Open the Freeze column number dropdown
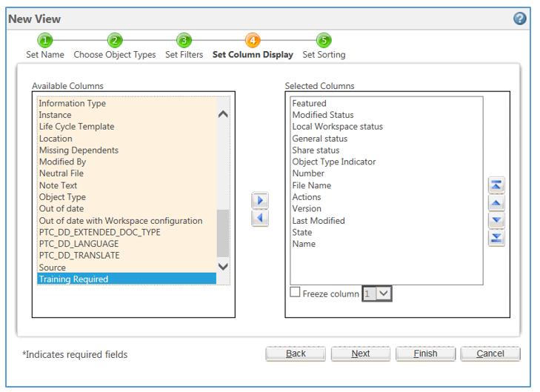The image size is (540, 392). pos(377,294)
